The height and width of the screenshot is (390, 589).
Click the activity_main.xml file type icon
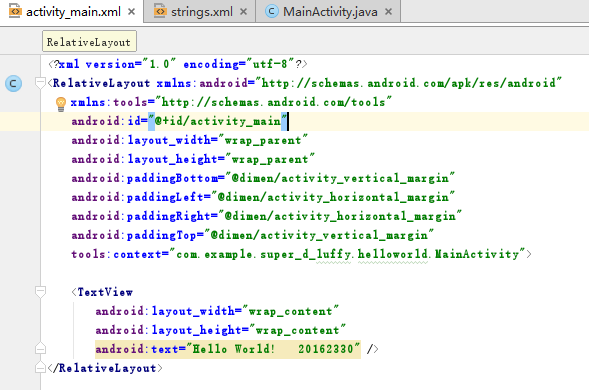pos(15,11)
